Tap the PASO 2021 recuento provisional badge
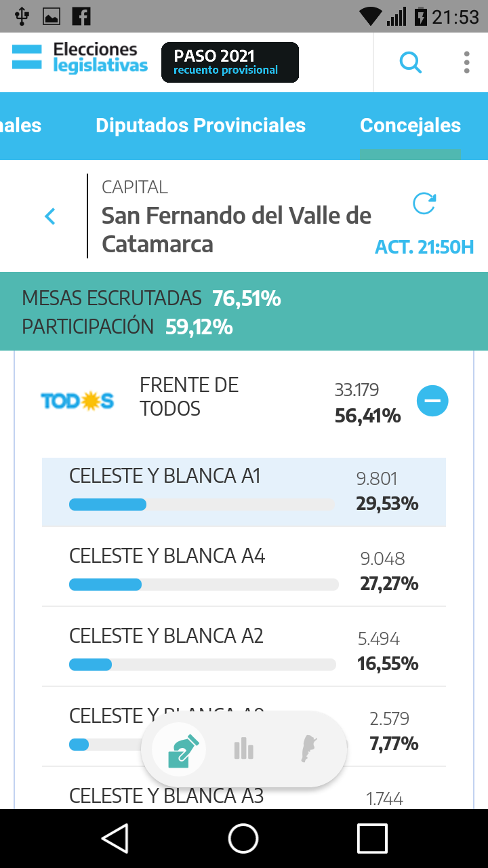 230,62
